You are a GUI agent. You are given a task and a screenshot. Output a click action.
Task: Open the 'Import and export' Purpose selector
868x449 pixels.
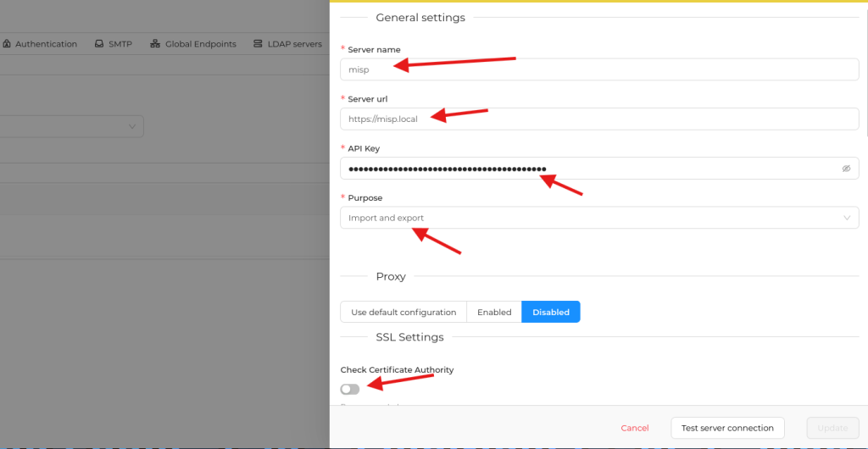point(593,218)
